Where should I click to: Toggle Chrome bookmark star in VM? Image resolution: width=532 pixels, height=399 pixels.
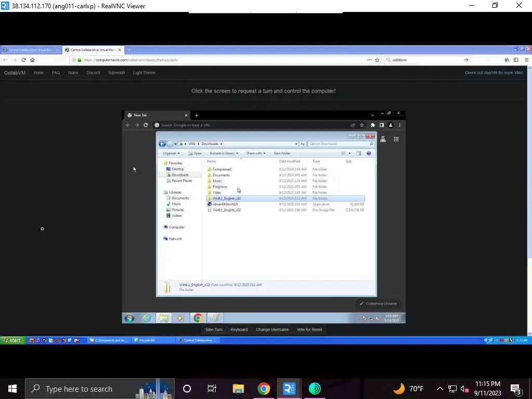(362, 125)
